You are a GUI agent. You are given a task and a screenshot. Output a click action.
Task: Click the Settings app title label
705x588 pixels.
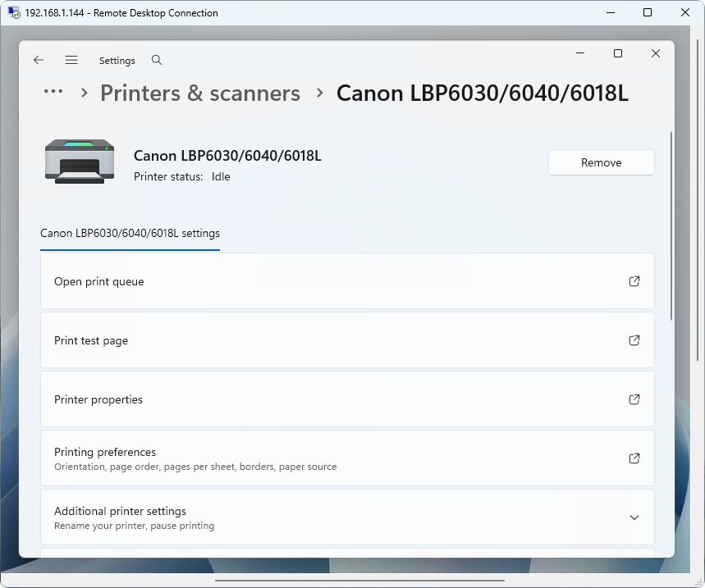[x=117, y=61]
